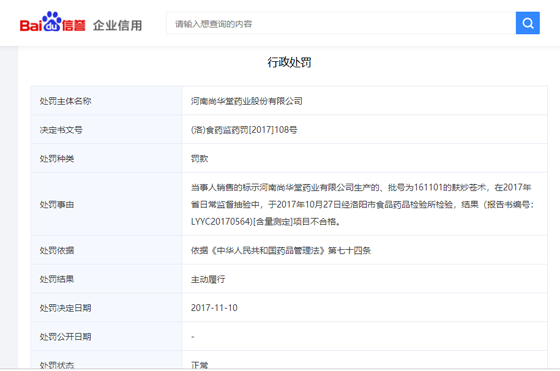Click the 决定书文号 label cell
The height and width of the screenshot is (371, 560).
pyautogui.click(x=107, y=130)
